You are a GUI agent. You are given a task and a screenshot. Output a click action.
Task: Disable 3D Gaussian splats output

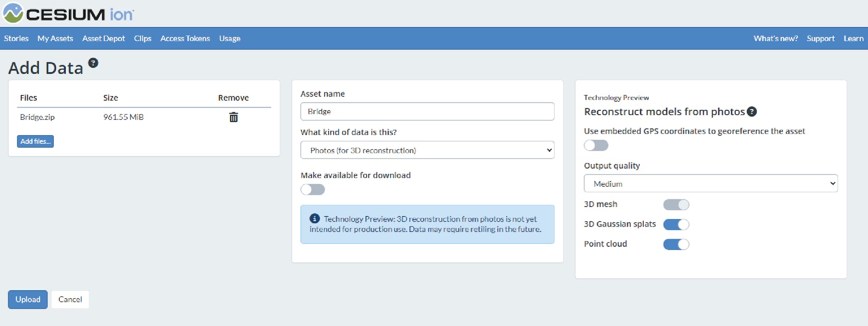click(x=676, y=224)
